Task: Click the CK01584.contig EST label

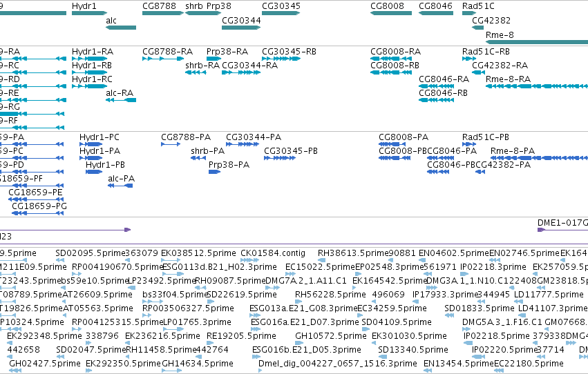Action: 273,253
